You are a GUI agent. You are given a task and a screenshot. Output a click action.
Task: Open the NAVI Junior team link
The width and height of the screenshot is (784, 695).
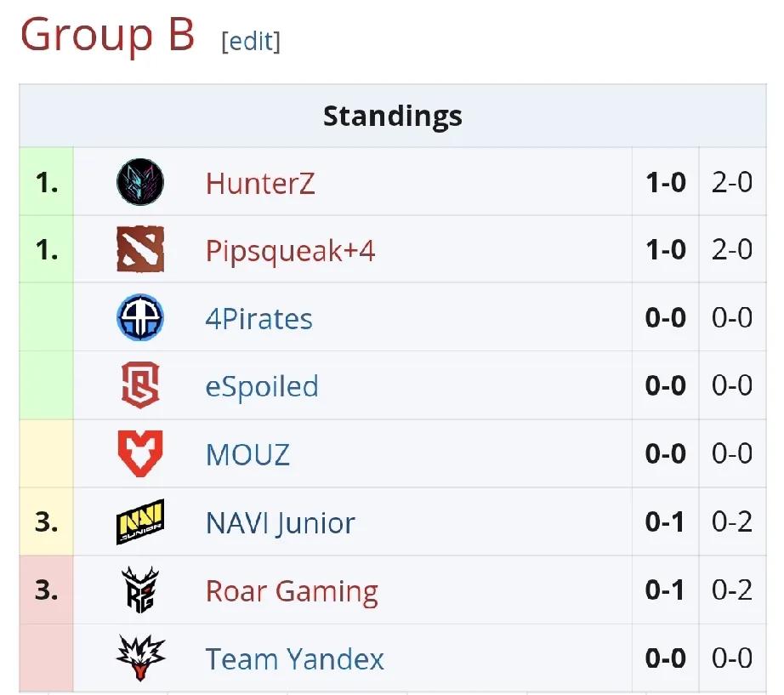tap(280, 523)
